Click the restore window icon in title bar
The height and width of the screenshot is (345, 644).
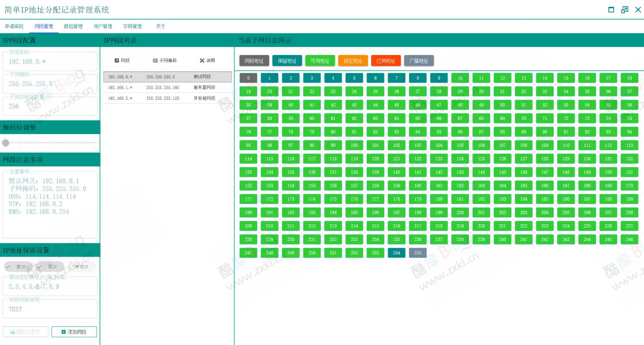[625, 10]
